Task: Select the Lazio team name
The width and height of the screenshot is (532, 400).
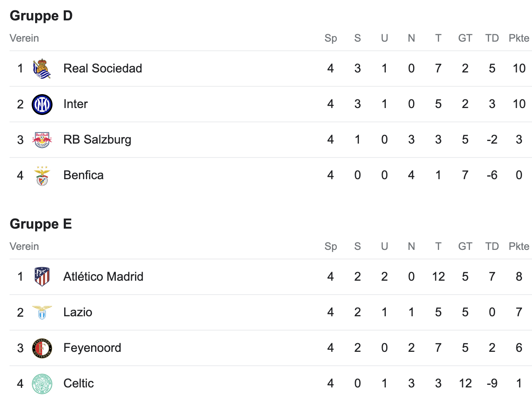Action: [x=78, y=312]
